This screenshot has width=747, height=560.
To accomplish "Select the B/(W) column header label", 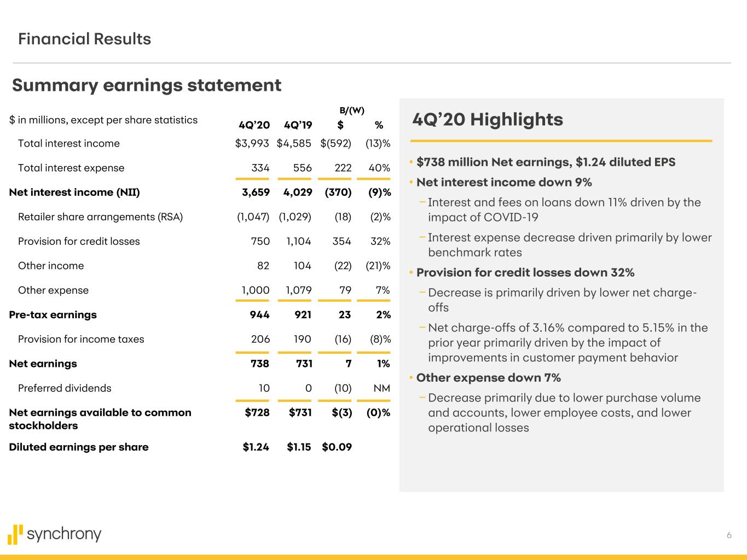I will (x=352, y=110).
